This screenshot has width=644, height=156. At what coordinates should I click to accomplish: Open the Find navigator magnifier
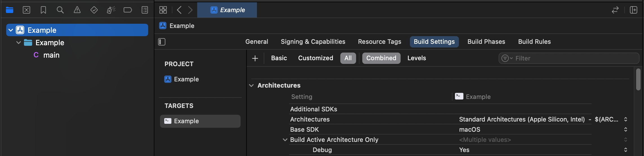60,10
